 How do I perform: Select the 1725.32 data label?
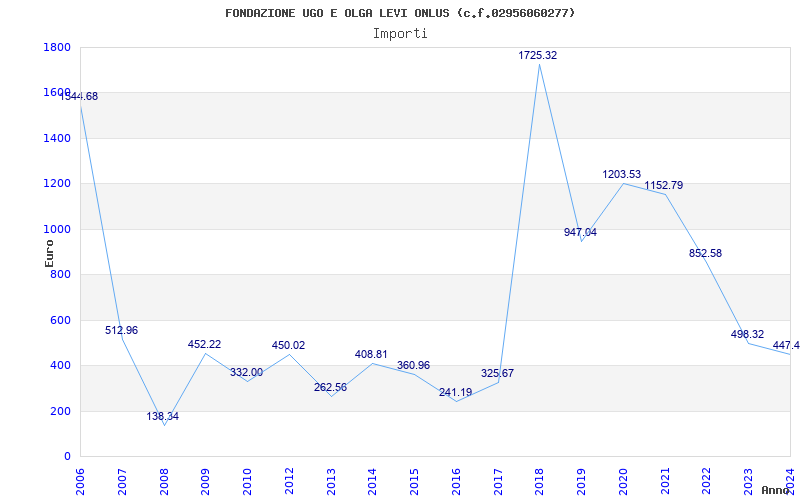point(538,55)
